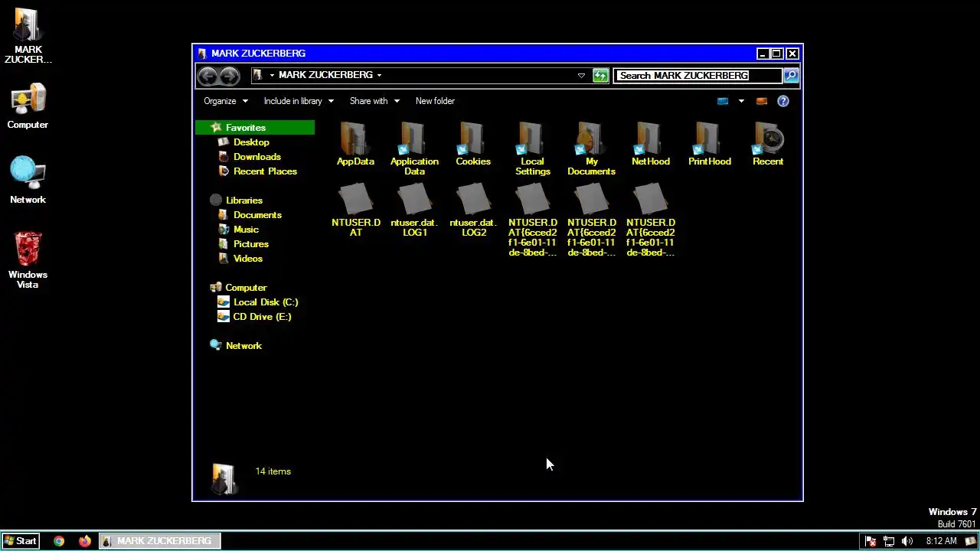Select the Cookies folder shortcut

click(x=473, y=144)
